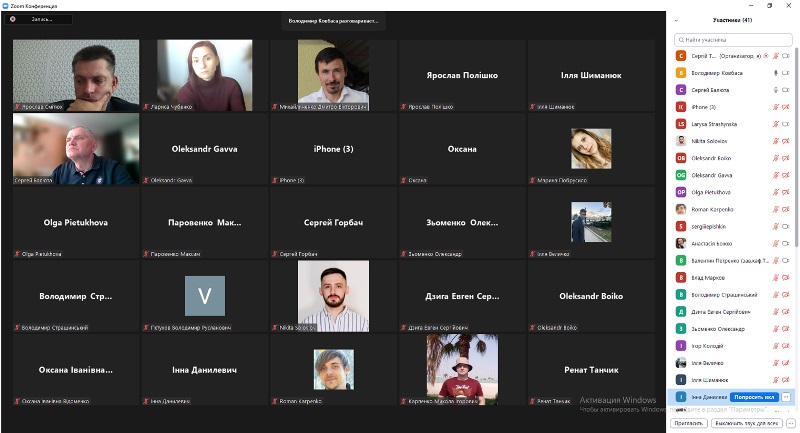The image size is (800, 433).
Task: Select the Інна Данилевич video tile
Action: point(205,370)
